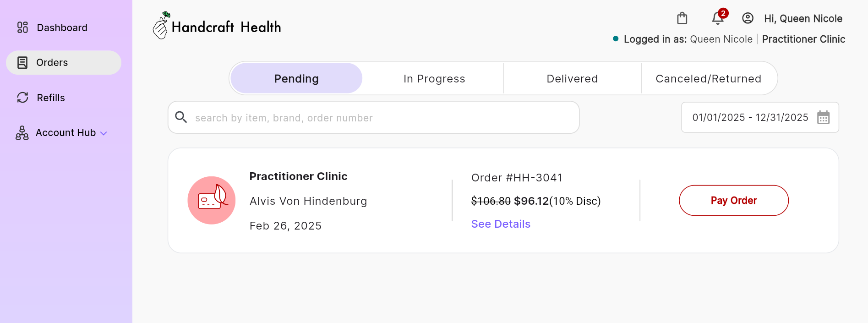868x323 pixels.
Task: Switch to the In Progress tab
Action: pyautogui.click(x=434, y=78)
